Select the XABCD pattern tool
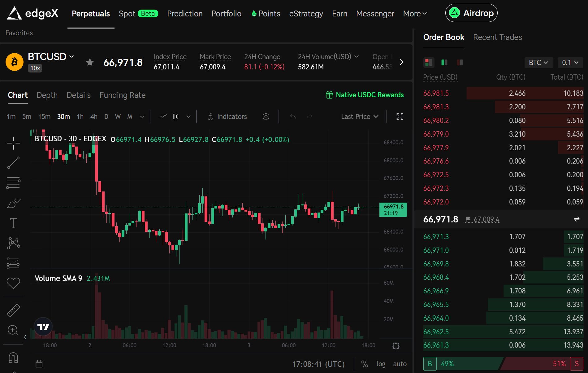Image resolution: width=588 pixels, height=373 pixels. (13, 243)
